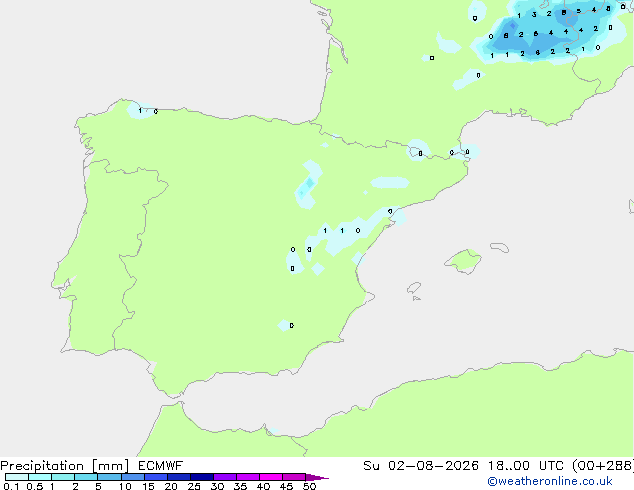Click the 20–25 mm dark blue swatch
Viewport: 634px width, 490px height.
pos(178,477)
